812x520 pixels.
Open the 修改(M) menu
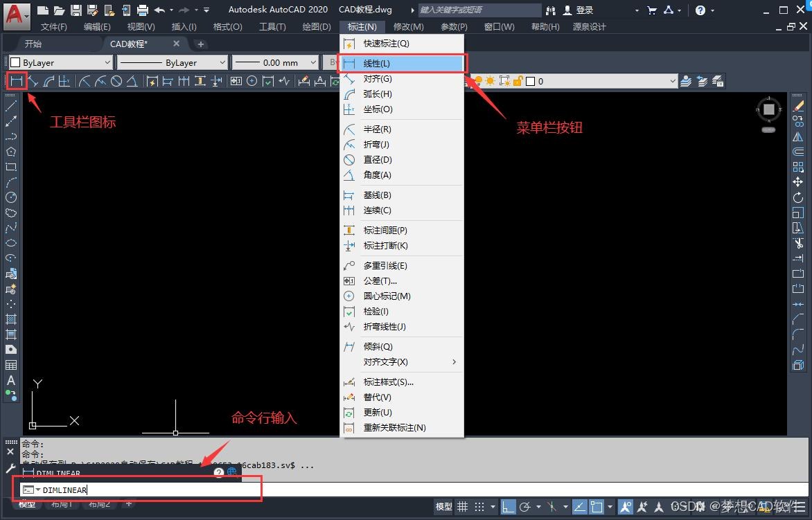pyautogui.click(x=409, y=26)
